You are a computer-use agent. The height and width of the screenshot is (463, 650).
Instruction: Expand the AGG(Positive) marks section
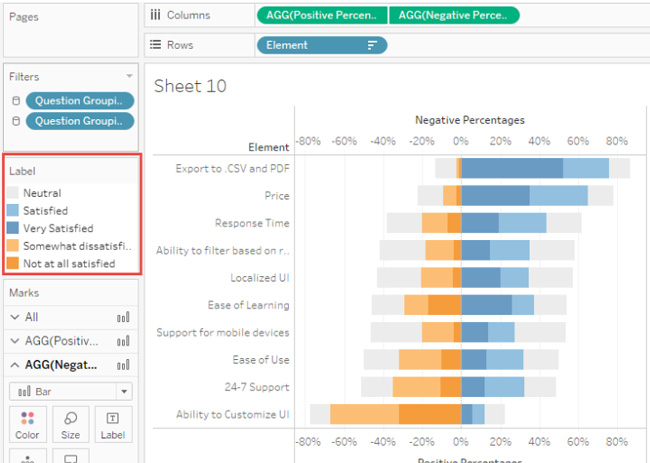coord(14,341)
